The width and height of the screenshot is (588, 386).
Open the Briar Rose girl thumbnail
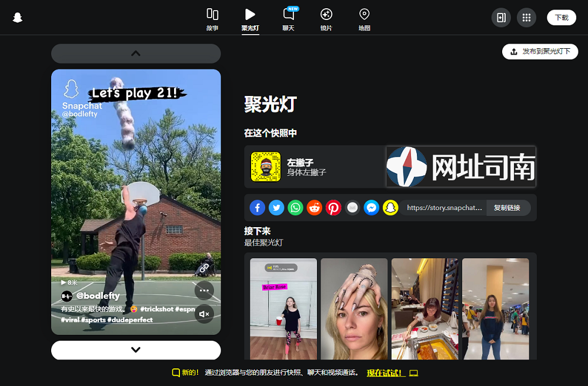point(283,309)
